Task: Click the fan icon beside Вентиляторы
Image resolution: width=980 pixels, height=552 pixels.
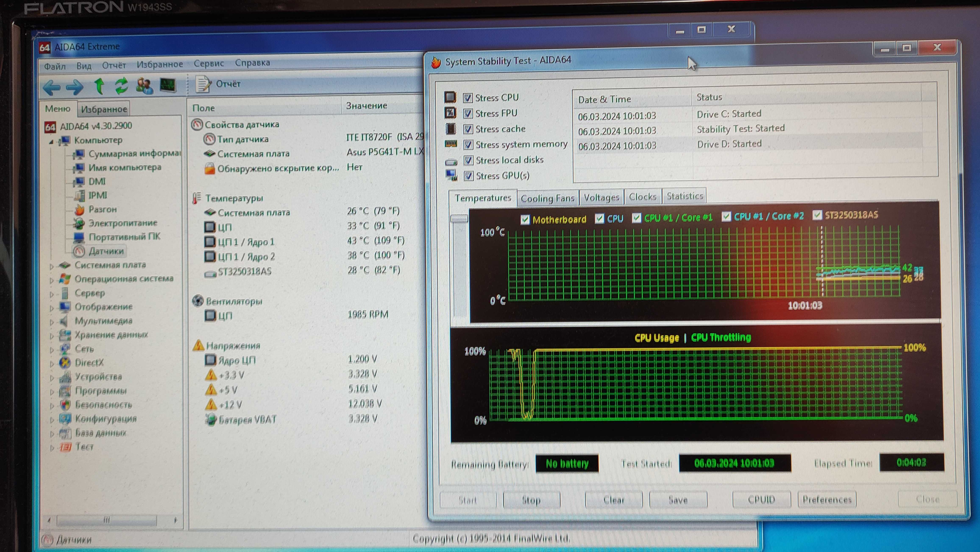Action: tap(198, 301)
